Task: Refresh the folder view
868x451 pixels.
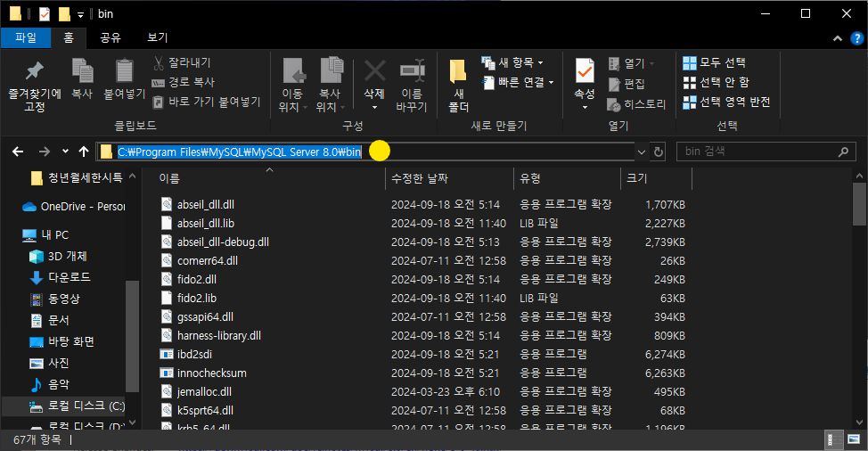Action: (x=659, y=152)
